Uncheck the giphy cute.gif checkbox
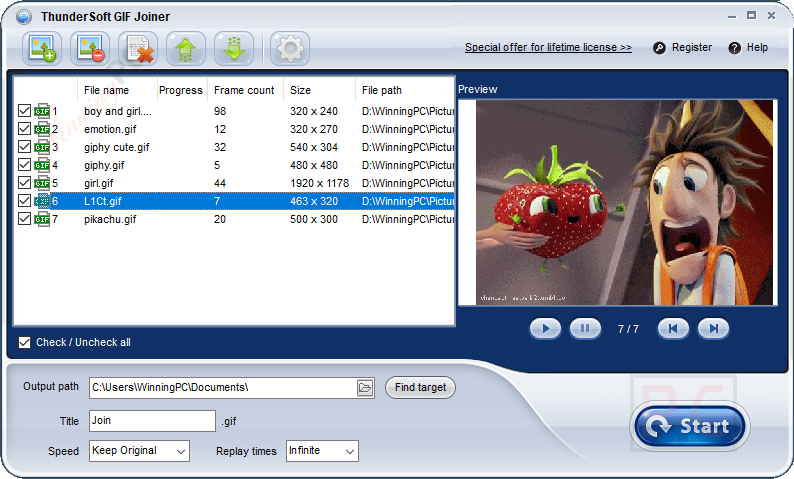This screenshot has width=794, height=479. (24, 146)
